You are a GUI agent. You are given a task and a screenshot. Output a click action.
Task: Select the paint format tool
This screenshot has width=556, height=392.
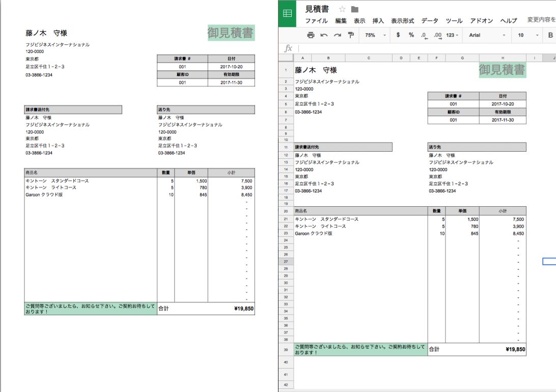350,35
